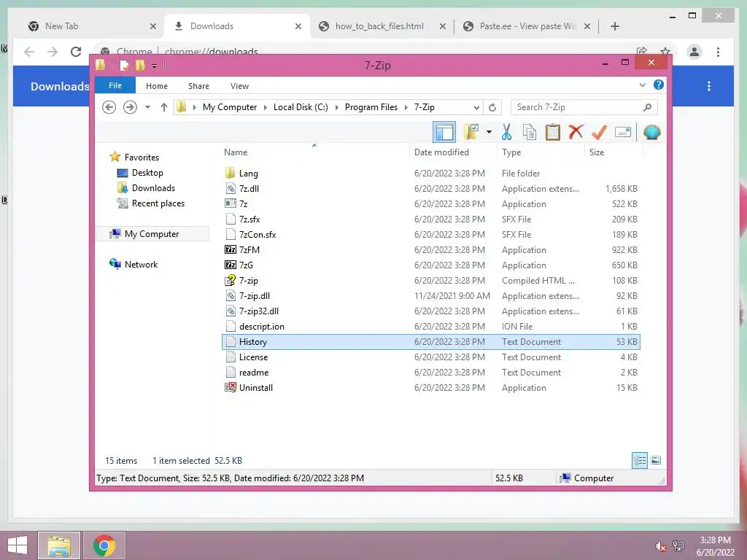Go up one folder level
The image size is (747, 560).
click(x=164, y=107)
